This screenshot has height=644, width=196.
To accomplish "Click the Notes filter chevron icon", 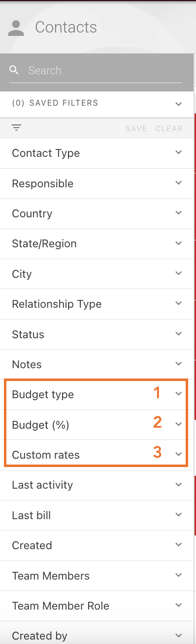I will 178,364.
